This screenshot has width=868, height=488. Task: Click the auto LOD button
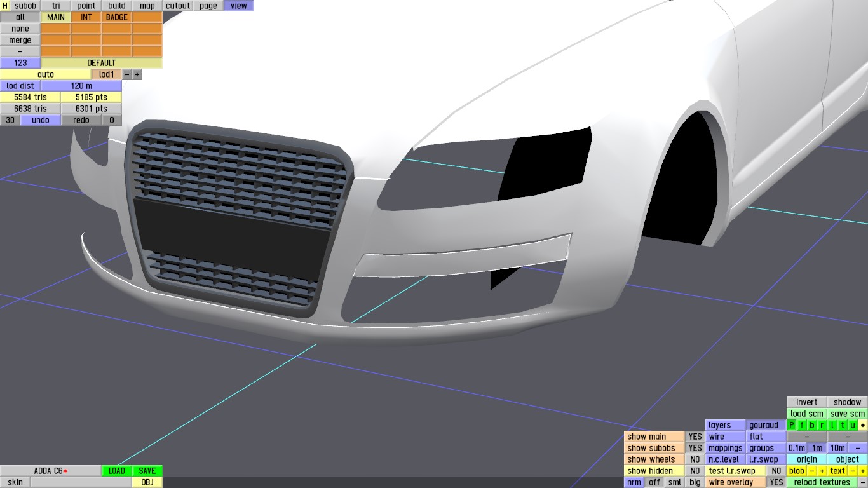pos(46,74)
